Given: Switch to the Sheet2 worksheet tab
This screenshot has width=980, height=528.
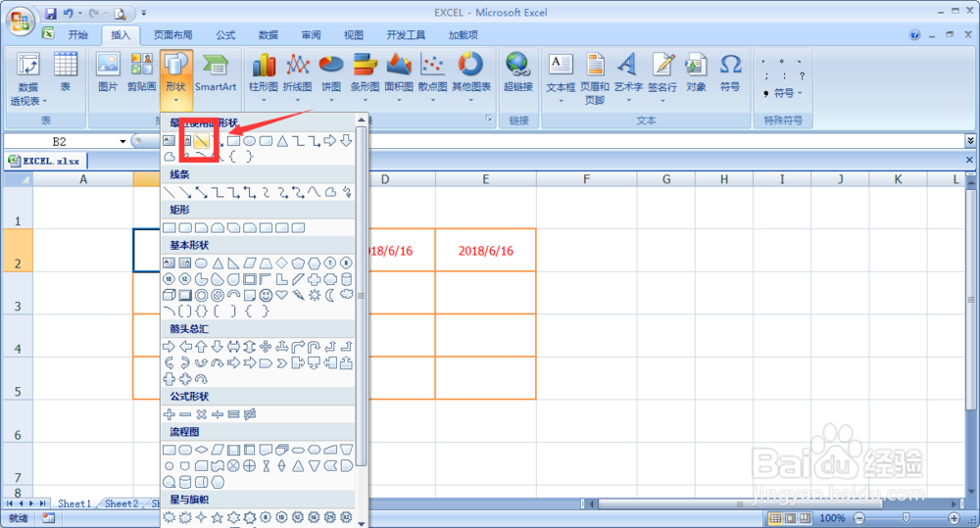Looking at the screenshot, I should (x=122, y=504).
